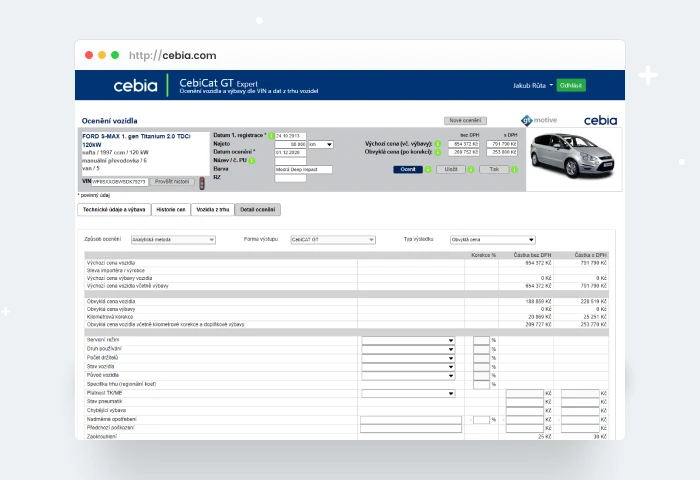Click the GT motive logo
Viewport: 700px width, 480px height.
point(539,120)
